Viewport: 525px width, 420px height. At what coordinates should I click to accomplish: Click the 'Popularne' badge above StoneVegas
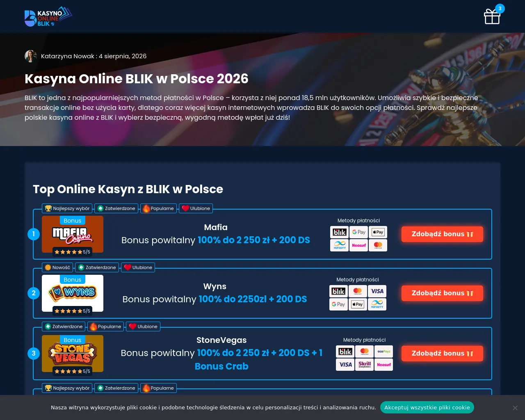tap(105, 326)
